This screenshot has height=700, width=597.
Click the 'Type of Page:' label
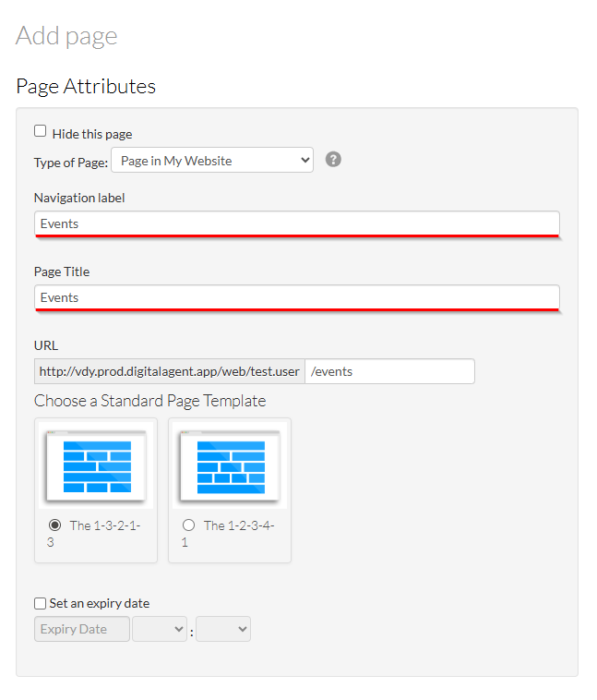point(71,163)
